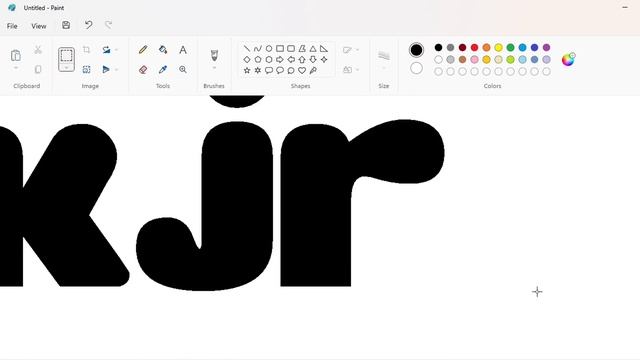The width and height of the screenshot is (640, 360).
Task: Choose the Rectangle shape
Action: (280, 49)
